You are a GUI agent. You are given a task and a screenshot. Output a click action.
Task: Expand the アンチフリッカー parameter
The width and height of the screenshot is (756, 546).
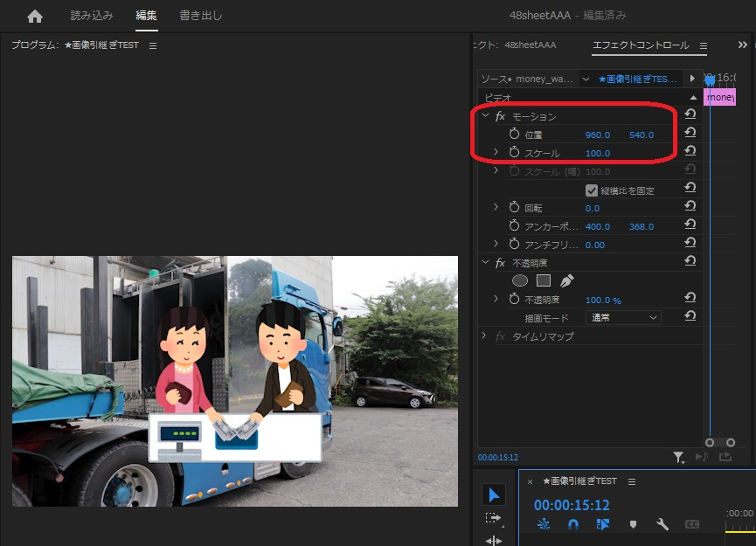click(x=496, y=244)
